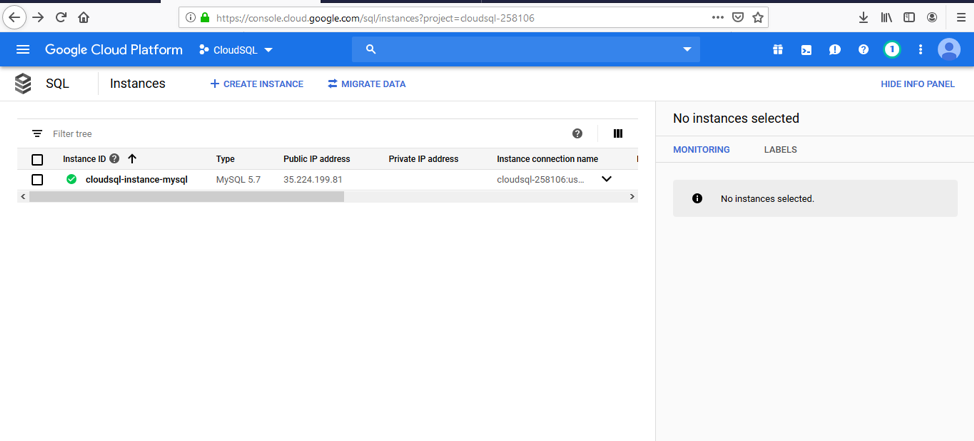Click the Google Cloud Platform title
The height and width of the screenshot is (441, 974).
(114, 50)
